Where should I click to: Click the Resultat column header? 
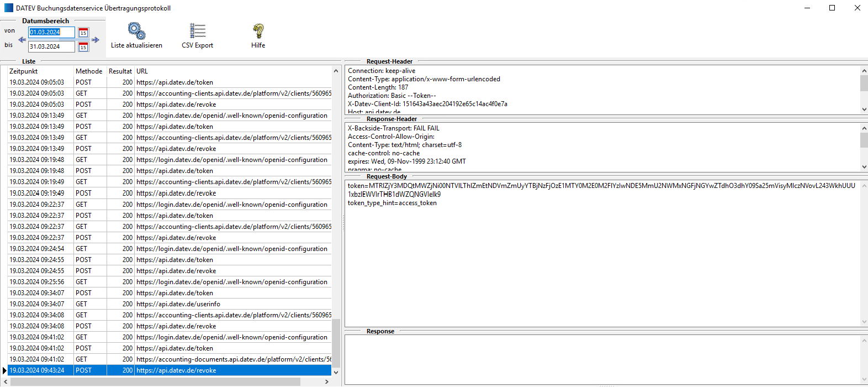pyautogui.click(x=120, y=71)
